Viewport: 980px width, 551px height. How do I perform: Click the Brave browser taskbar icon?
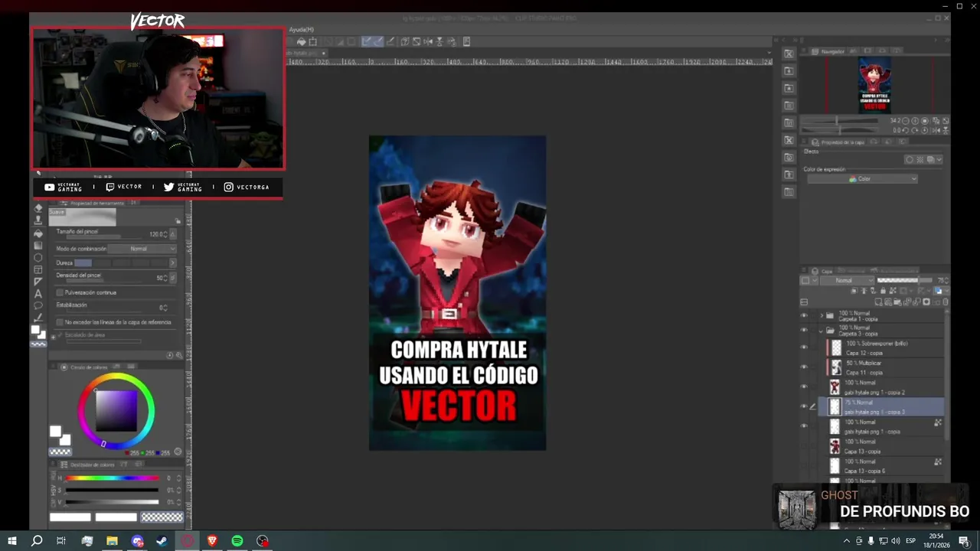(x=212, y=541)
